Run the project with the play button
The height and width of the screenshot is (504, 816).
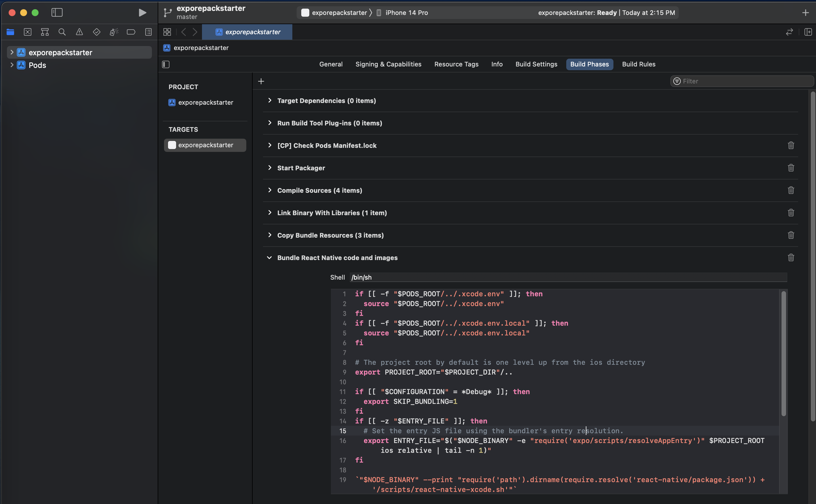(x=142, y=12)
